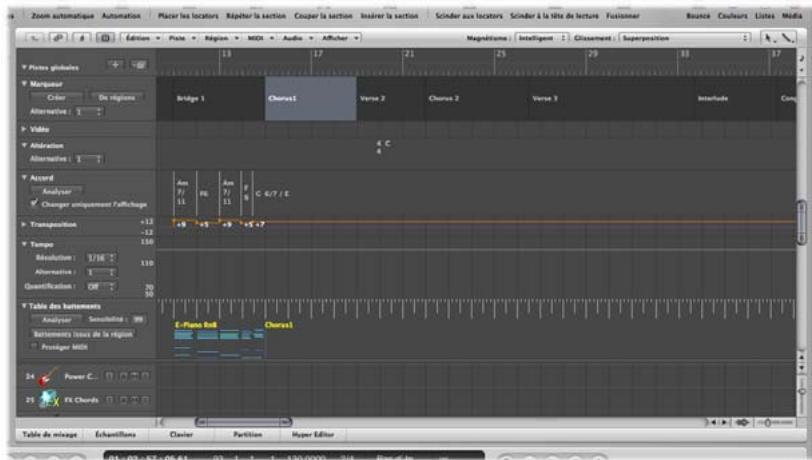Collapse the Altération global track
This screenshot has width=812, height=460.
(x=24, y=146)
